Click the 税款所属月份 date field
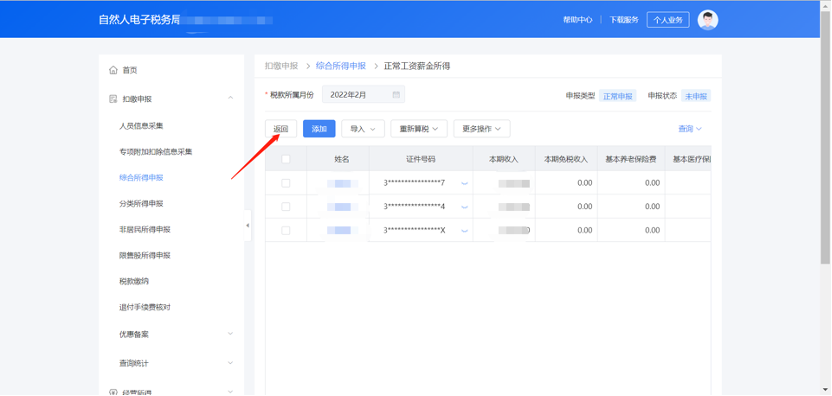 [363, 95]
